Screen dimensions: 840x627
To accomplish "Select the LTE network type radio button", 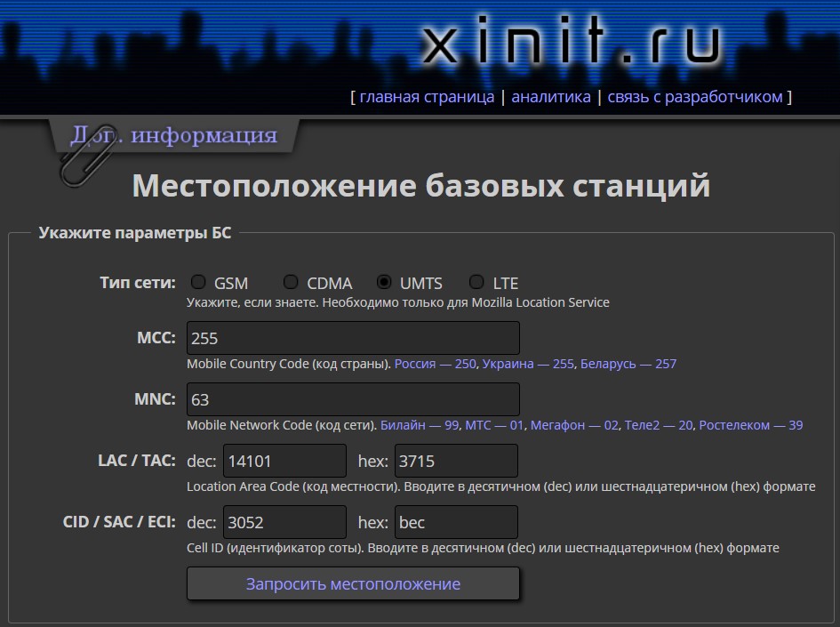I will pos(476,282).
